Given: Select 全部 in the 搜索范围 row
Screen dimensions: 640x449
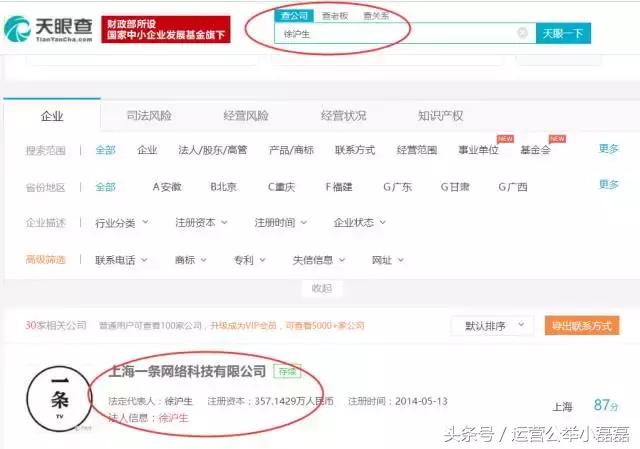Looking at the screenshot, I should click(x=105, y=150).
